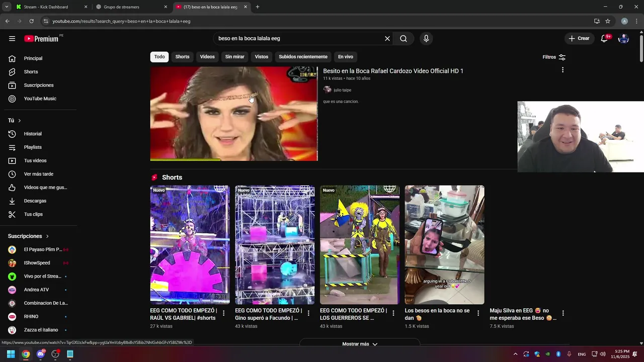Select the Vistos filter chip

tap(262, 57)
